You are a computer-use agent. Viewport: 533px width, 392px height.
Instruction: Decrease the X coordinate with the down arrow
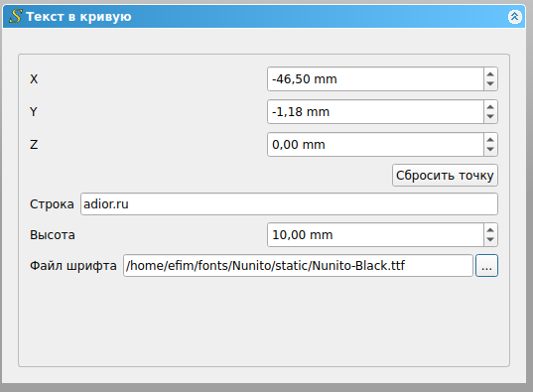click(490, 84)
